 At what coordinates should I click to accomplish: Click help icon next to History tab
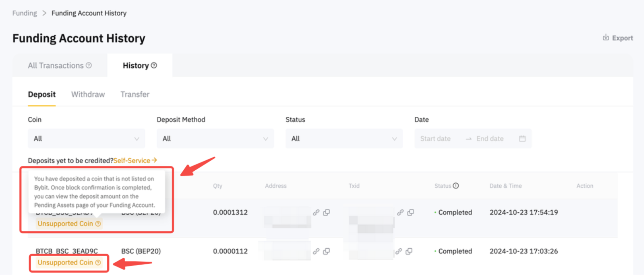pos(154,65)
